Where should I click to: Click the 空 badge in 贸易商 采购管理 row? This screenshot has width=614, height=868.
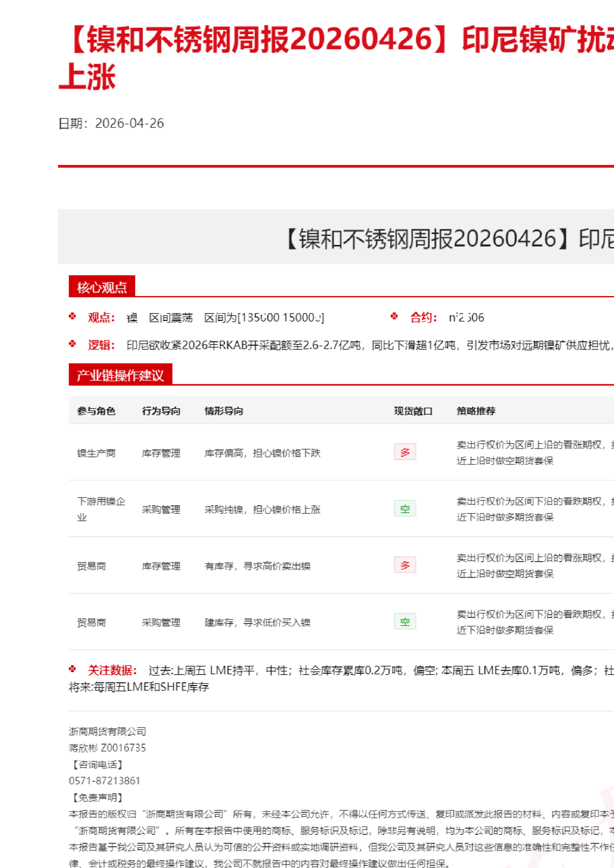pos(405,622)
